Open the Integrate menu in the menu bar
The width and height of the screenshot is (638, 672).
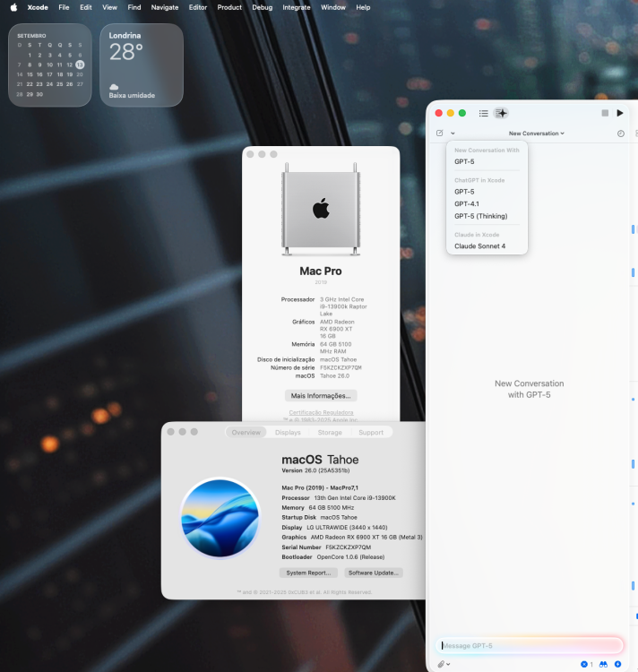297,7
